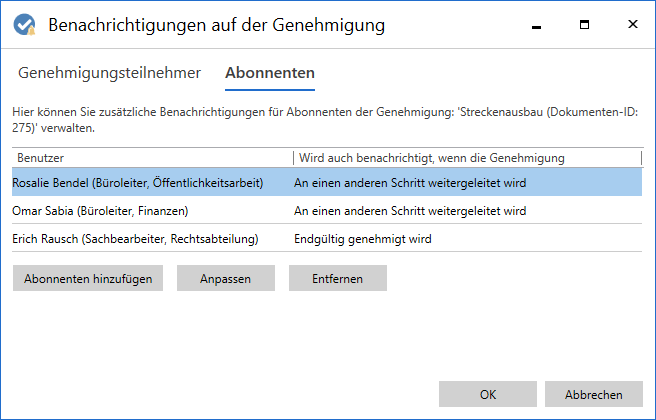Click the approval app icon in title bar
This screenshot has height=420, width=656.
click(24, 24)
